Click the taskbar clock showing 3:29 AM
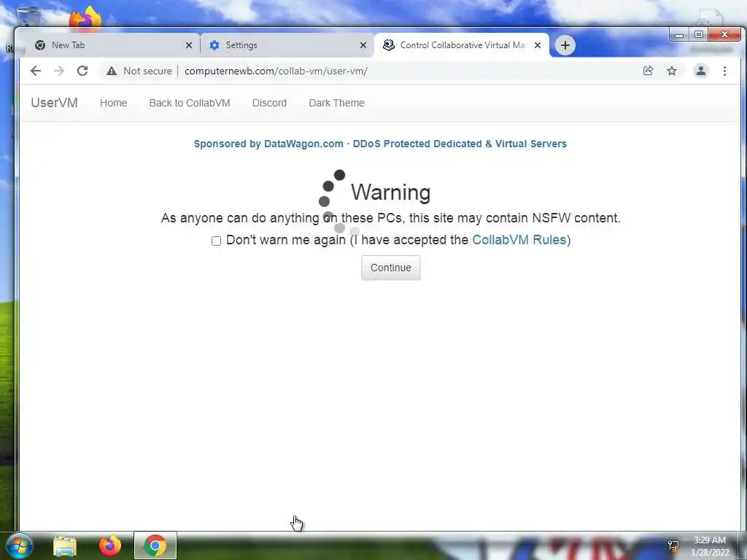747x560 pixels. (x=709, y=546)
